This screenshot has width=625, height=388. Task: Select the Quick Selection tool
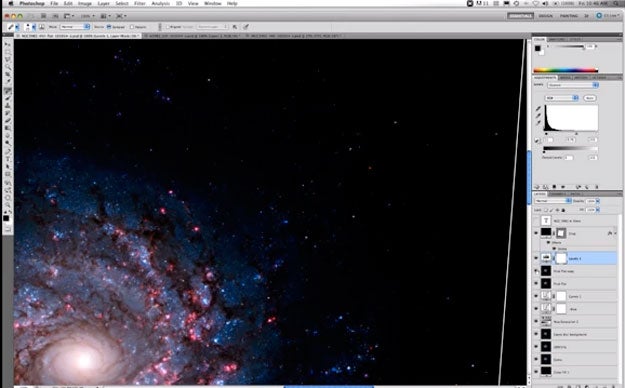(x=8, y=67)
